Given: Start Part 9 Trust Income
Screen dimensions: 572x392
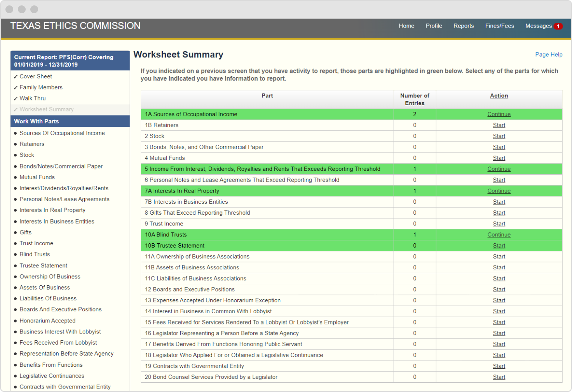Looking at the screenshot, I should [499, 224].
